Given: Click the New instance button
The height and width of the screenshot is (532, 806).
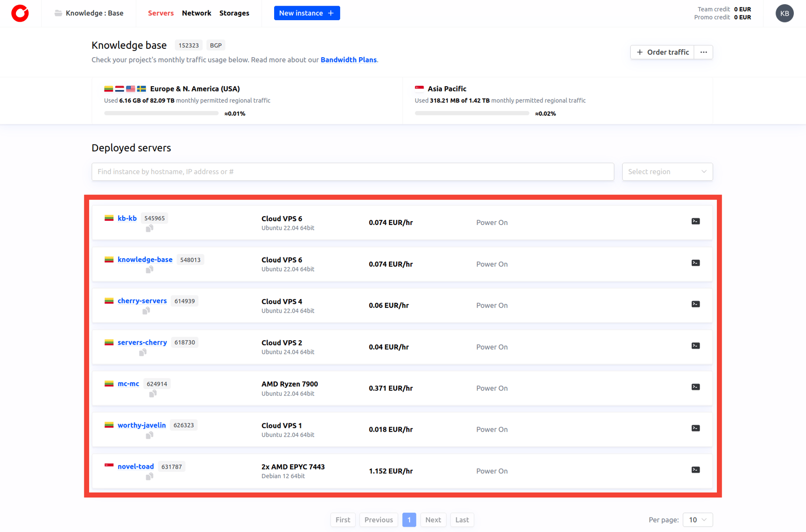Looking at the screenshot, I should pyautogui.click(x=306, y=13).
